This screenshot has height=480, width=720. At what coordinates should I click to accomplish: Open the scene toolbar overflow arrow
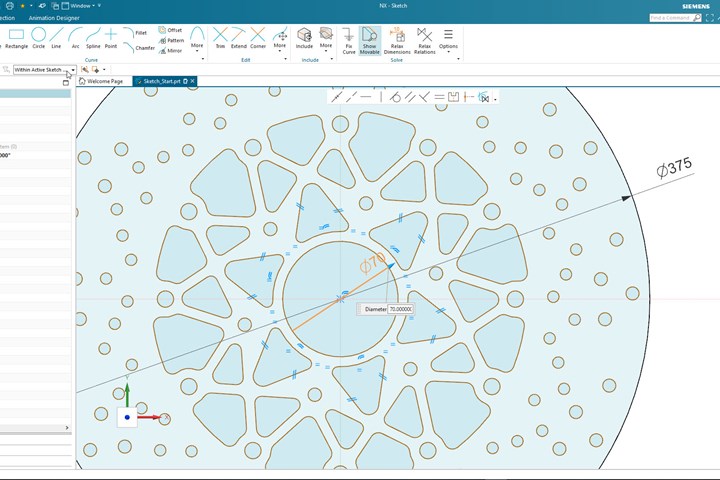[x=495, y=99]
